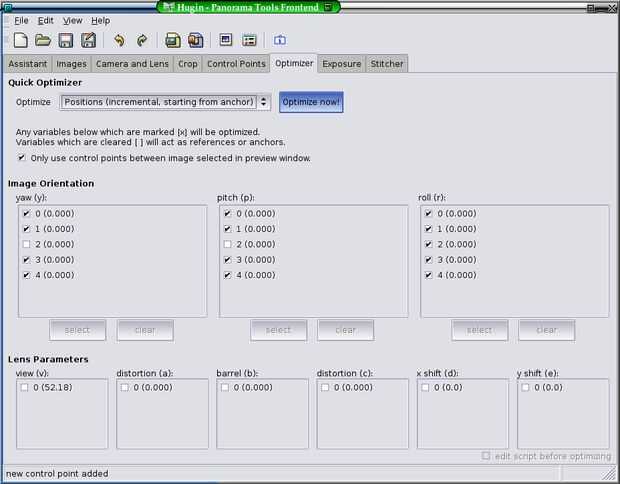Open the Help menu
The height and width of the screenshot is (484, 620).
[100, 21]
